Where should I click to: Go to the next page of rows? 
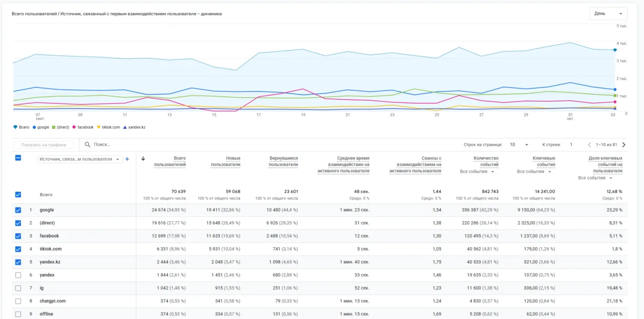click(624, 144)
